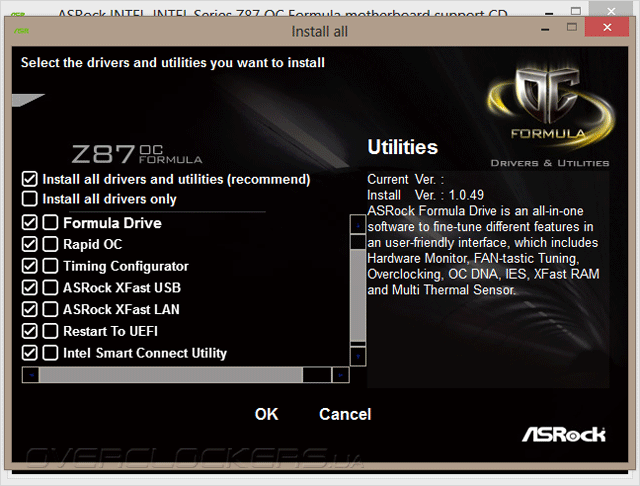
Task: Select the 'Timing Configurator' list entry text
Action: point(126,266)
